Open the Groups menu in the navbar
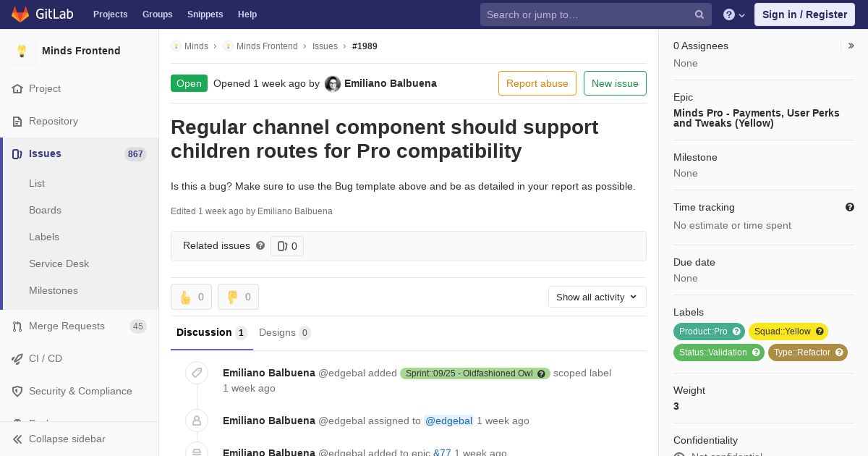Viewport: 868px width, 456px height. 157,14
